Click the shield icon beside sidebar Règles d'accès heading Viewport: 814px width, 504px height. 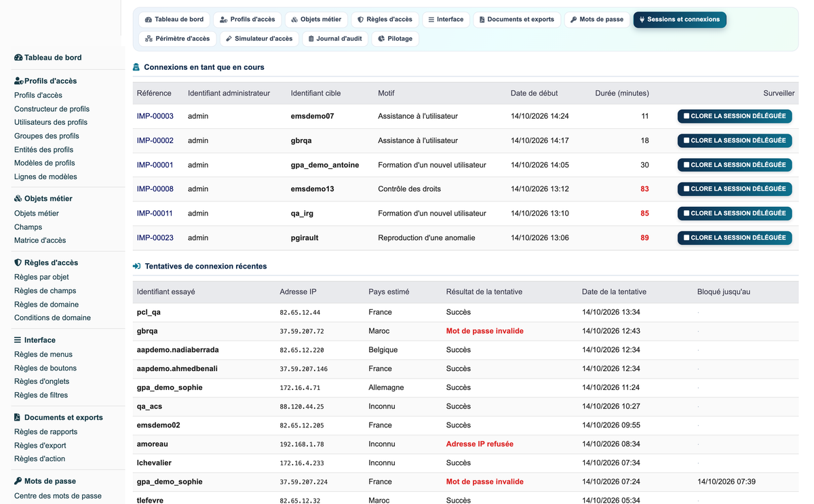(18, 263)
